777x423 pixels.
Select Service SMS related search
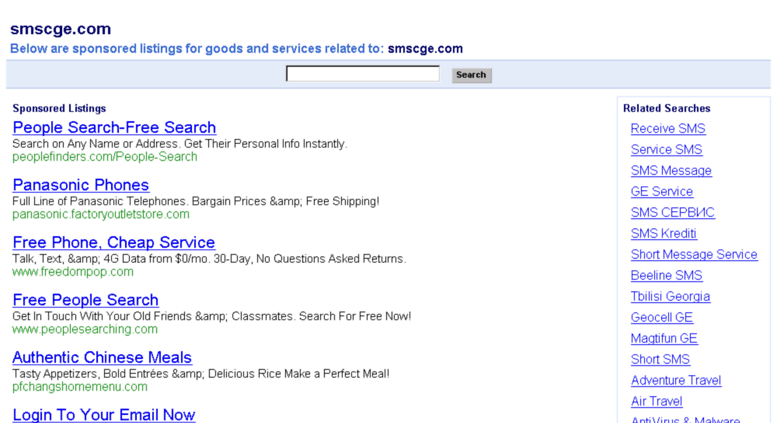666,150
